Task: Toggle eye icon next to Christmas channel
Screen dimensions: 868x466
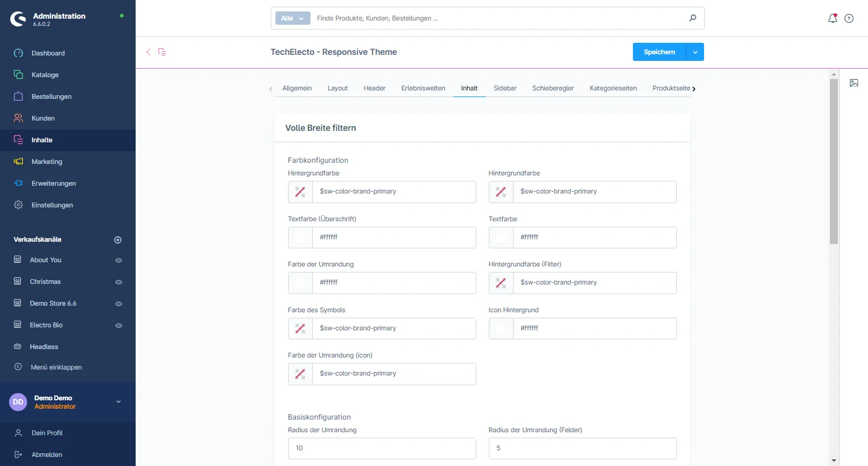Action: pyautogui.click(x=119, y=282)
